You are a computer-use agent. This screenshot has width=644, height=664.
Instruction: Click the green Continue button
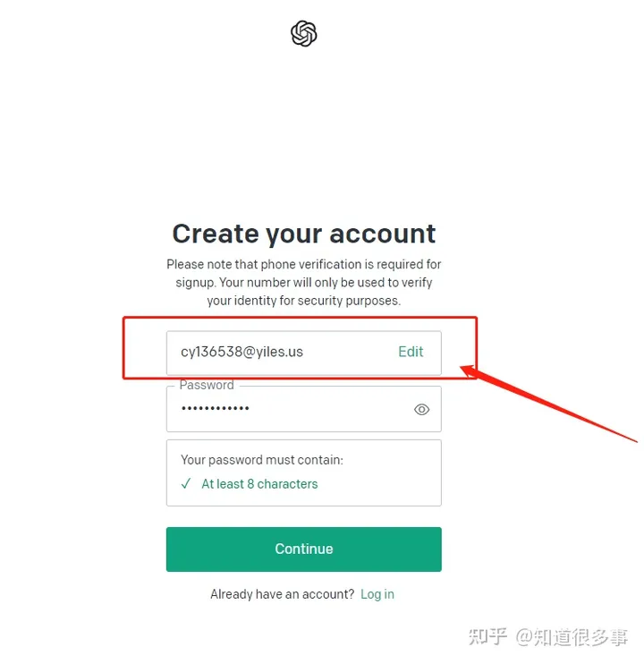[304, 549]
